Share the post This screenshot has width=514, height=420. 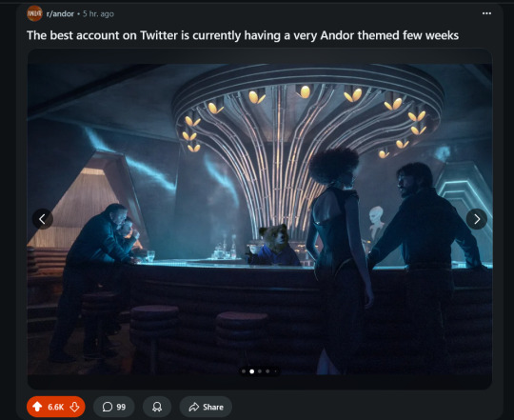click(x=206, y=407)
